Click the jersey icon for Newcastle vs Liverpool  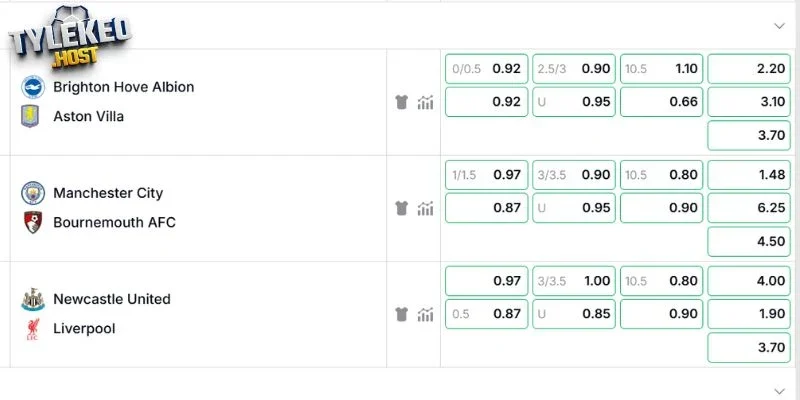(402, 314)
